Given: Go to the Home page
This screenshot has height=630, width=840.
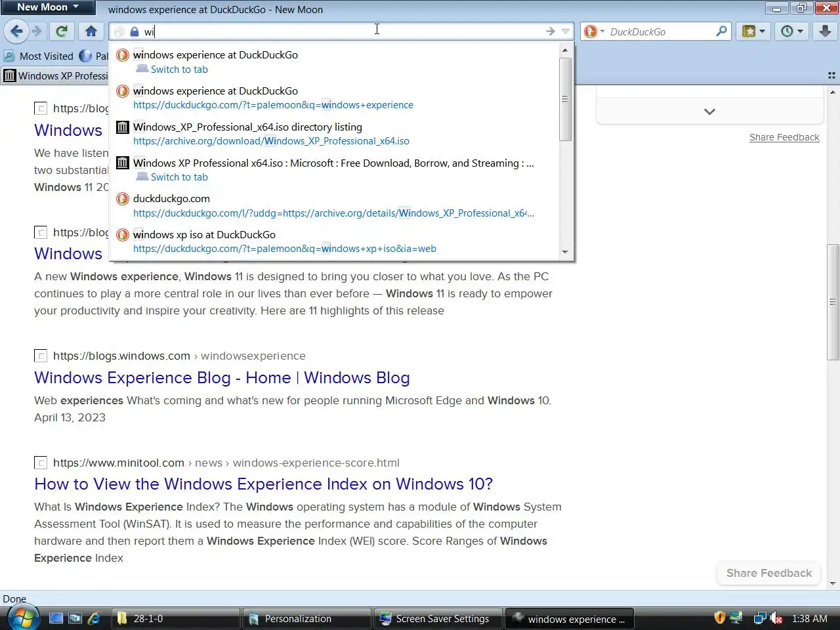Looking at the screenshot, I should pos(91,31).
